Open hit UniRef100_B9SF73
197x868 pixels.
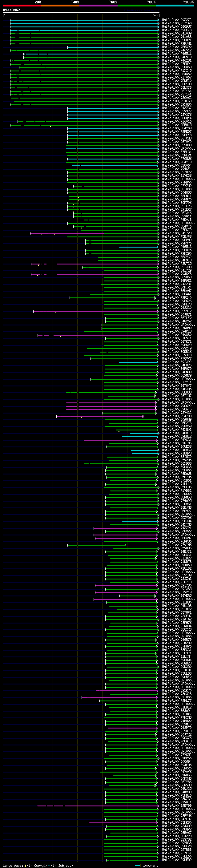(x=176, y=30)
